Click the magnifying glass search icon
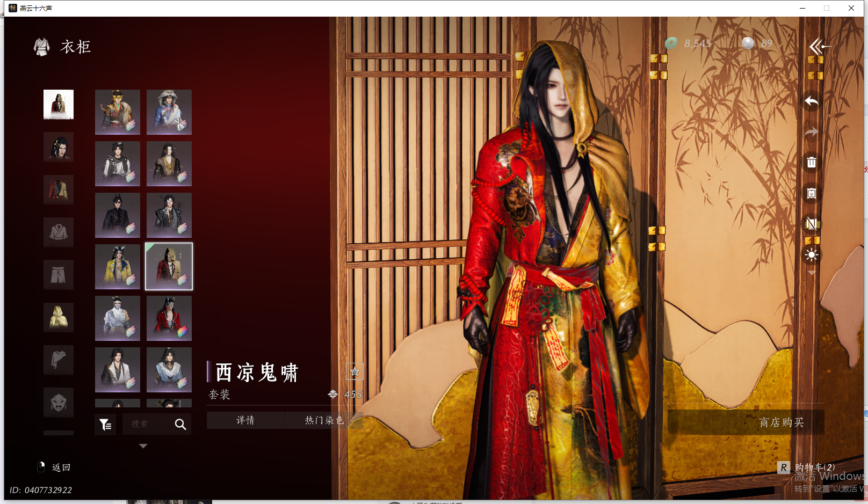Screen dimensions: 868x504 180,425
